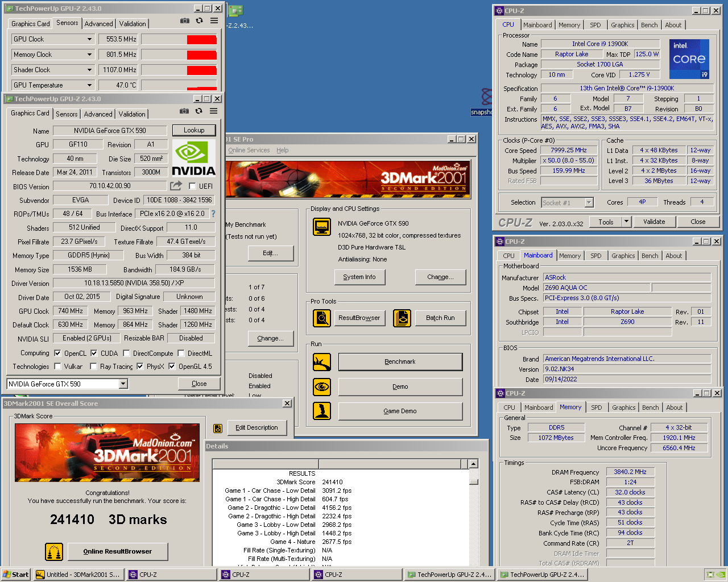This screenshot has width=728, height=582.
Task: Open the hamburger menu in the front GPU-Z window
Action: [x=213, y=111]
